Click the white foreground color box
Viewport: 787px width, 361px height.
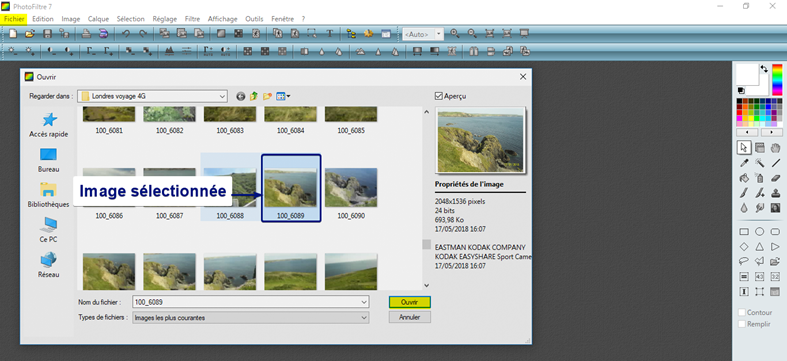pos(748,75)
